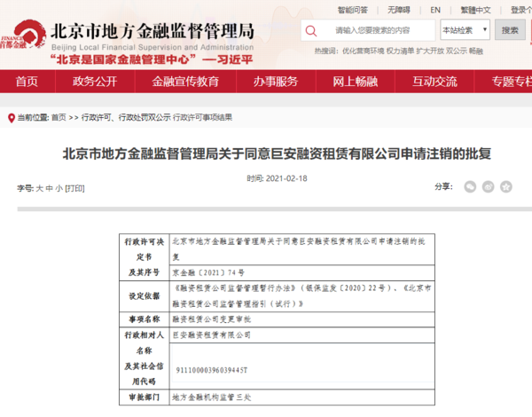Set font size to 大
Image resolution: width=532 pixels, height=417 pixels.
pos(39,188)
